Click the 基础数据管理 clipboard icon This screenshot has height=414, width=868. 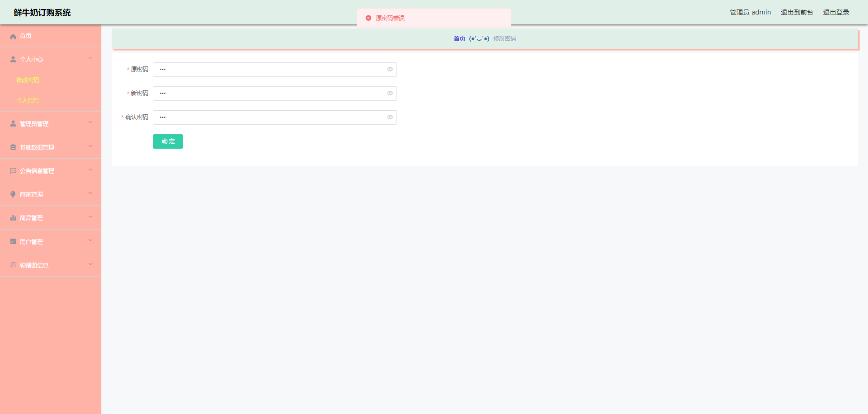pyautogui.click(x=13, y=147)
